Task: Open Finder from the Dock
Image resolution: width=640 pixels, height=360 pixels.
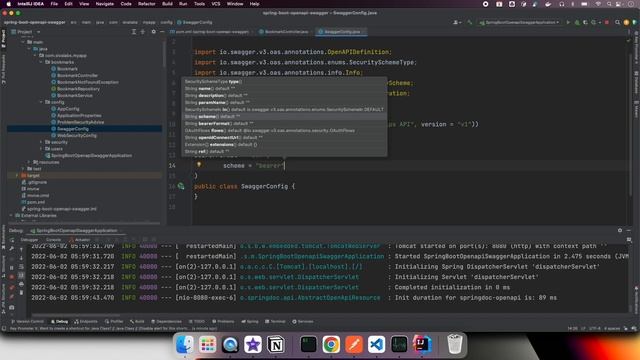Action: coord(184,344)
